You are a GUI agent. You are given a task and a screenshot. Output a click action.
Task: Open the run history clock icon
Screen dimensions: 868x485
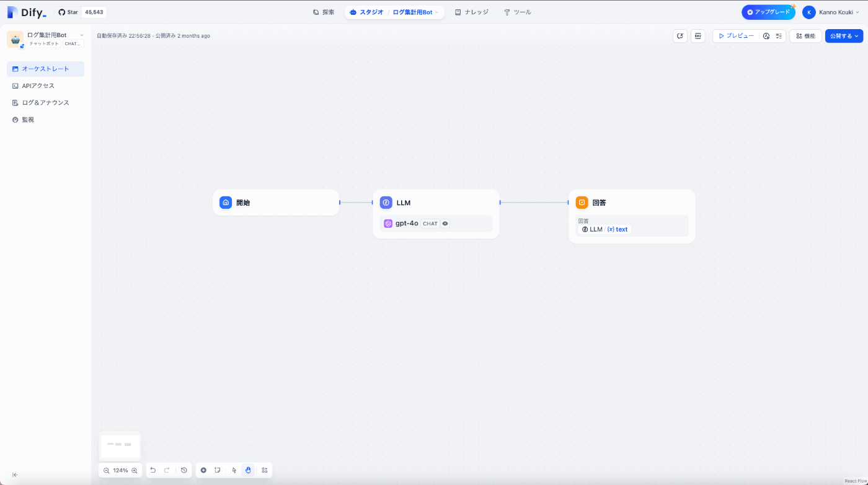[766, 36]
